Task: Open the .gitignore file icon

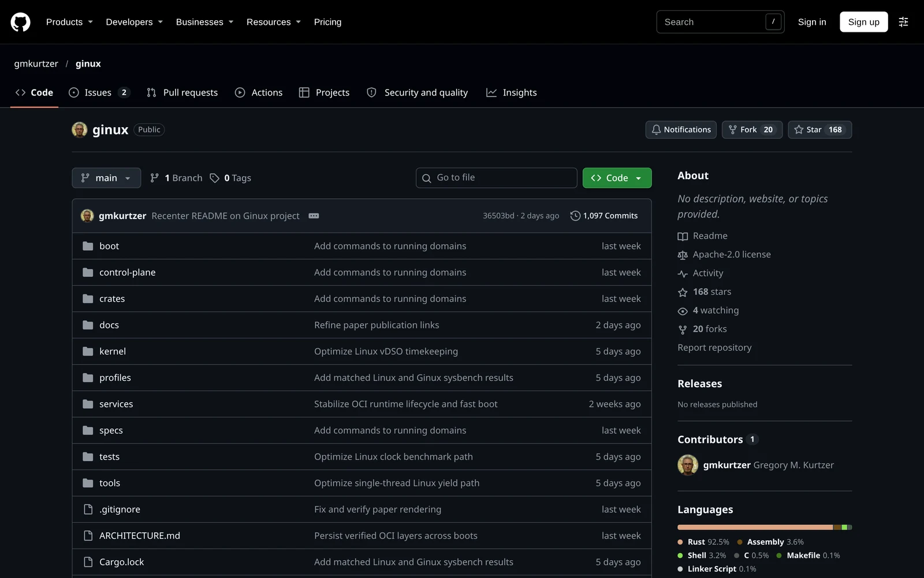Action: [x=88, y=509]
